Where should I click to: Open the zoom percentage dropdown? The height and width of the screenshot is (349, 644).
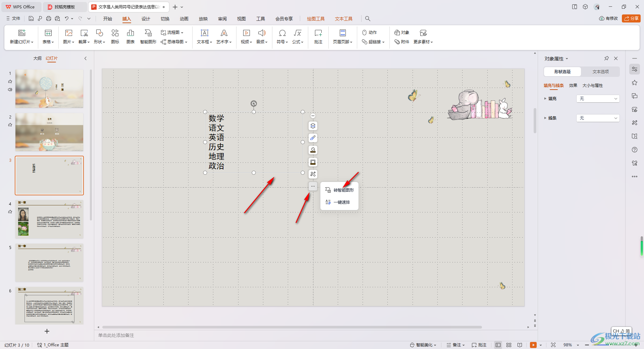[578, 345]
